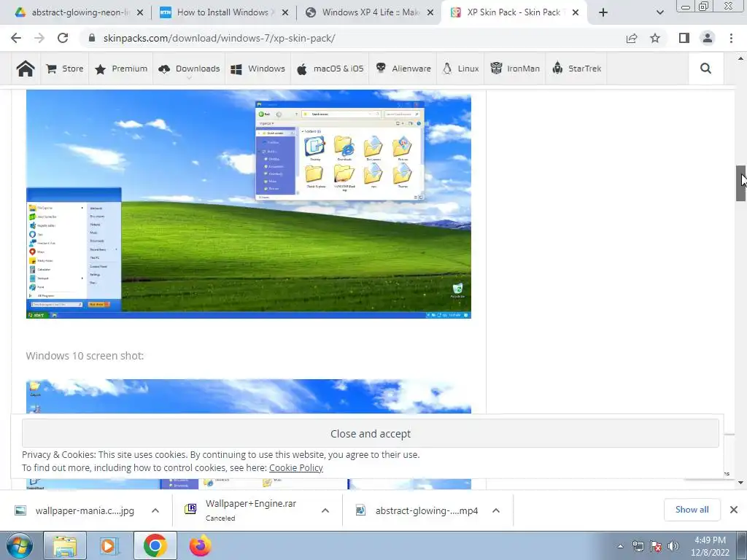Viewport: 747px width, 560px height.
Task: Click the Chrome taskbar icon
Action: [x=155, y=545]
